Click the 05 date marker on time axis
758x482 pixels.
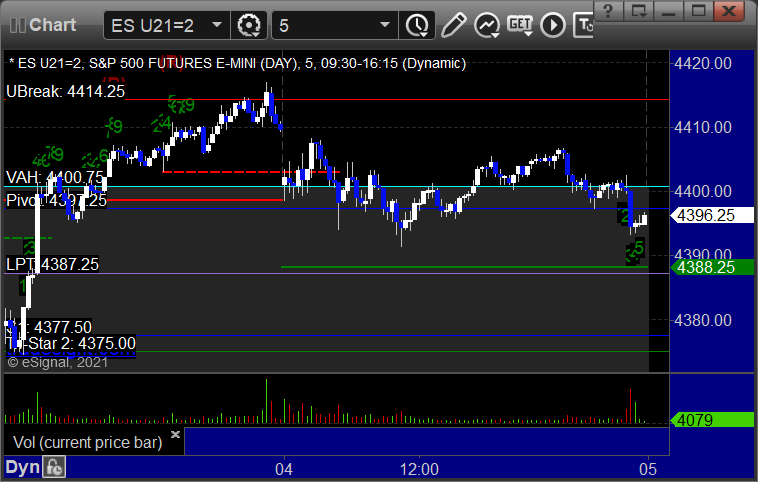click(648, 469)
